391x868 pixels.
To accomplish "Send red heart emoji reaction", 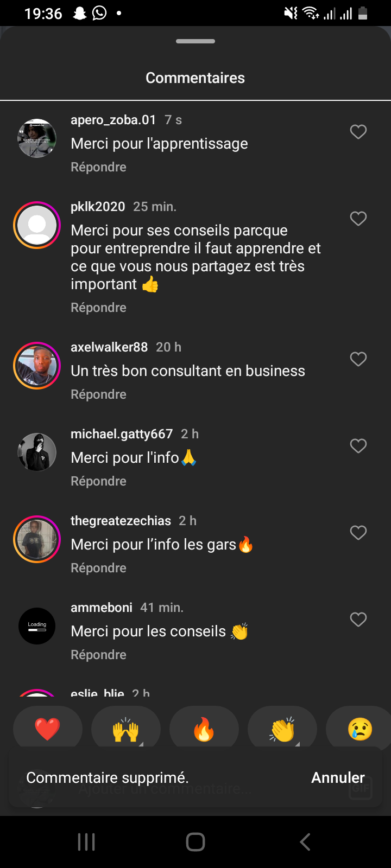I will coord(48,729).
